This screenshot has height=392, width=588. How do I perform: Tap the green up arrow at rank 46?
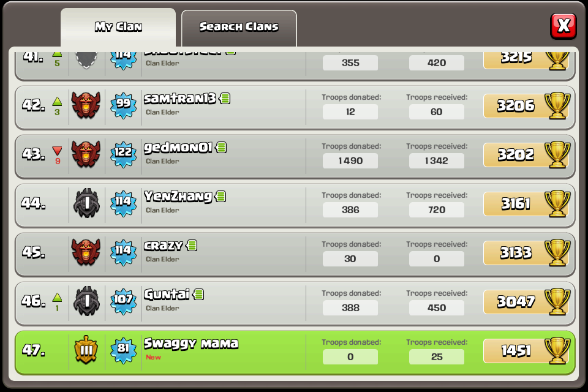(x=58, y=298)
